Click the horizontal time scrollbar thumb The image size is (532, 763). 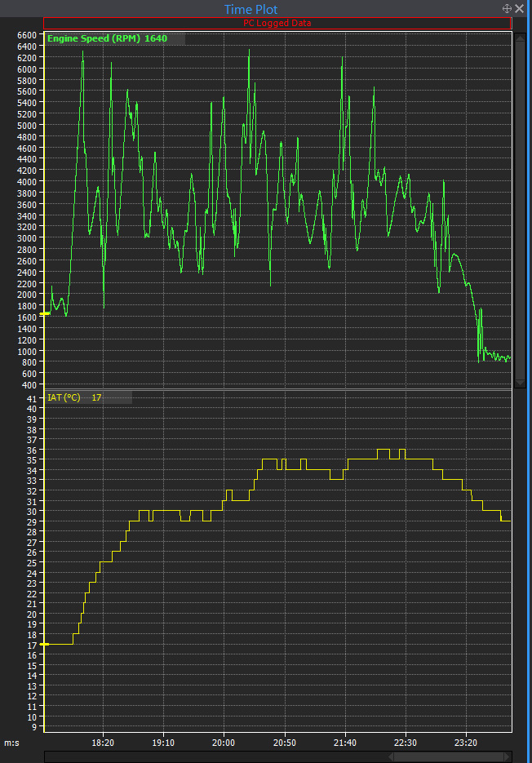point(447,756)
